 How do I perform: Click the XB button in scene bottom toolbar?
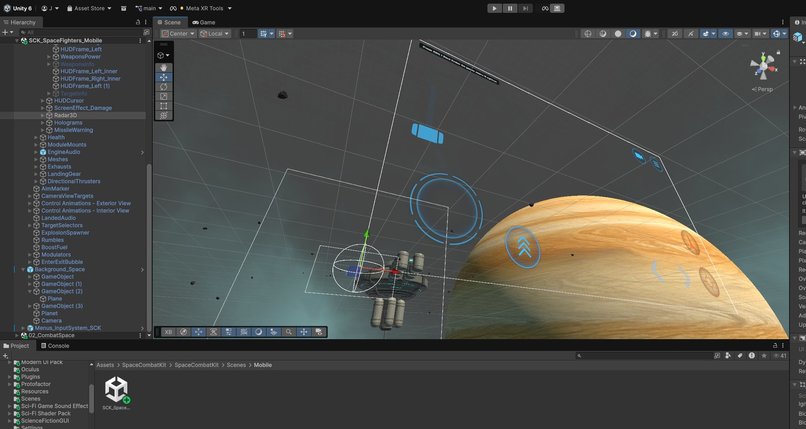click(168, 332)
